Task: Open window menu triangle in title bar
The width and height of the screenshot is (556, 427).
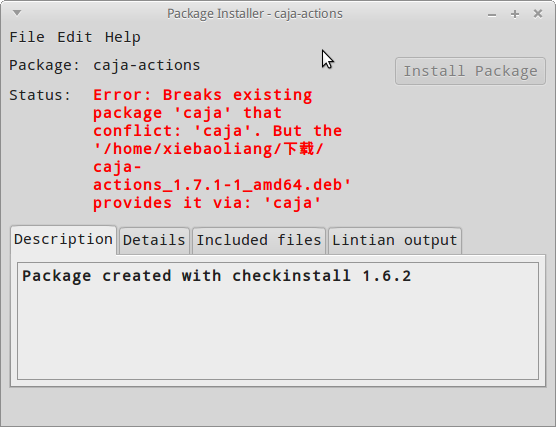Action: tap(17, 13)
